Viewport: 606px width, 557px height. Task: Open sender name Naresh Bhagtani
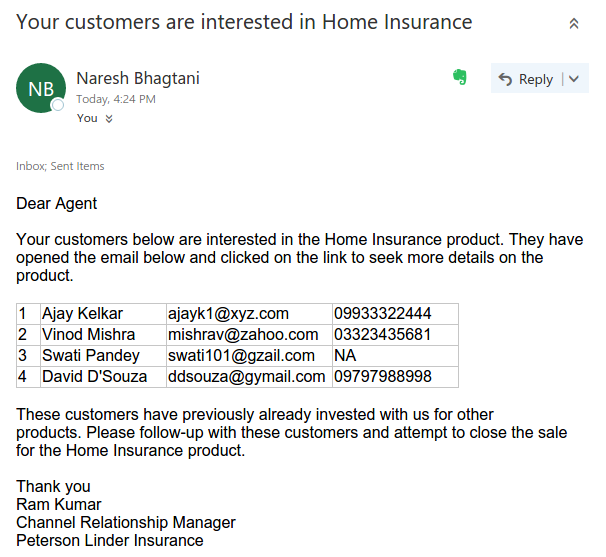tap(138, 78)
